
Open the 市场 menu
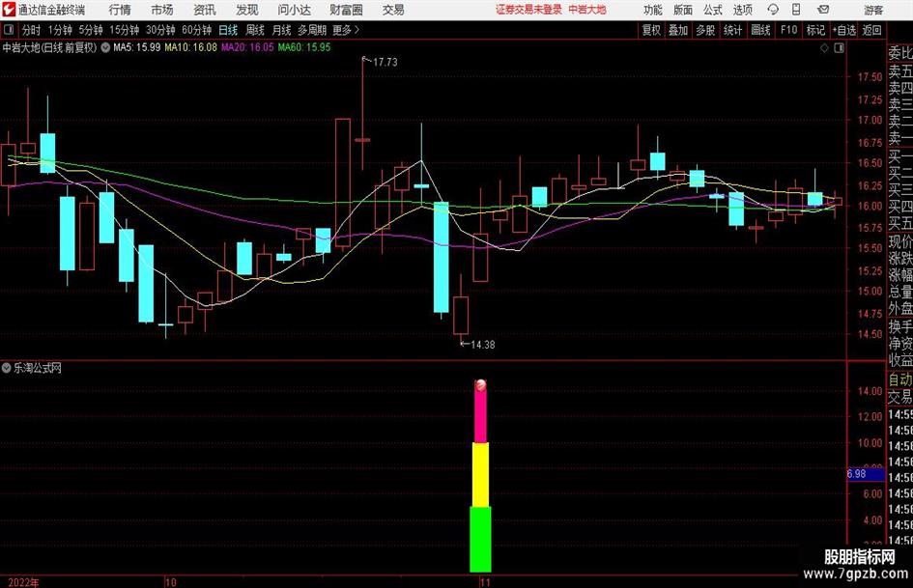(x=162, y=10)
